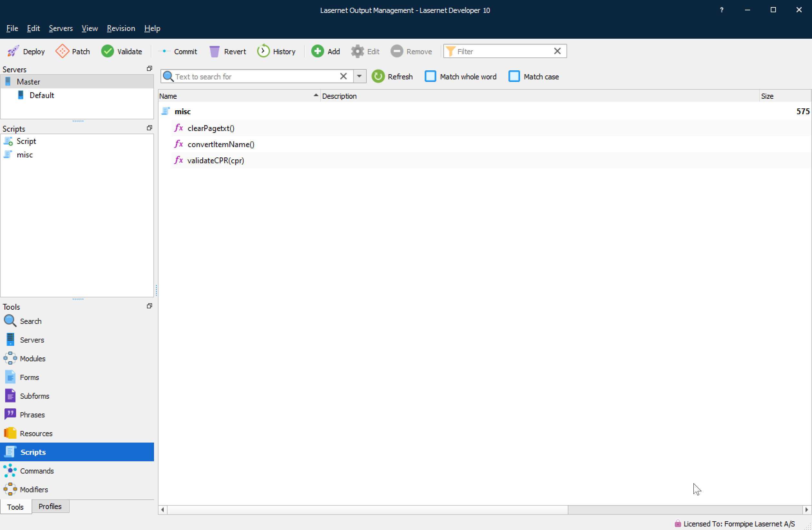Select the validateCPR(cpr) function
812x530 pixels.
click(216, 160)
